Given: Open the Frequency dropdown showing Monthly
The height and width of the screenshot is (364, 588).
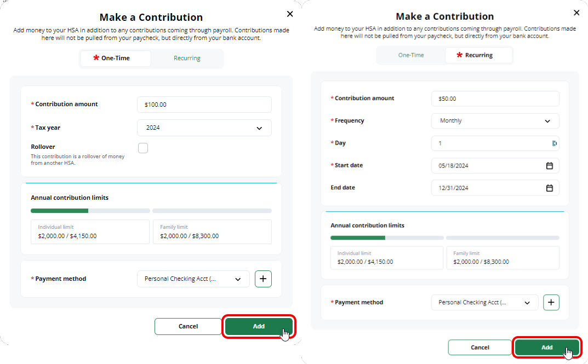Looking at the screenshot, I should [x=495, y=121].
